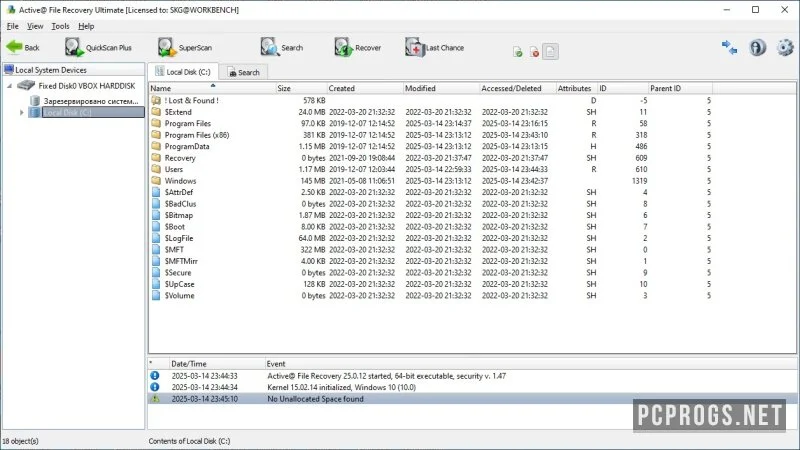Image resolution: width=800 pixels, height=450 pixels.
Task: Click the $Boot file name
Action: pyautogui.click(x=174, y=227)
